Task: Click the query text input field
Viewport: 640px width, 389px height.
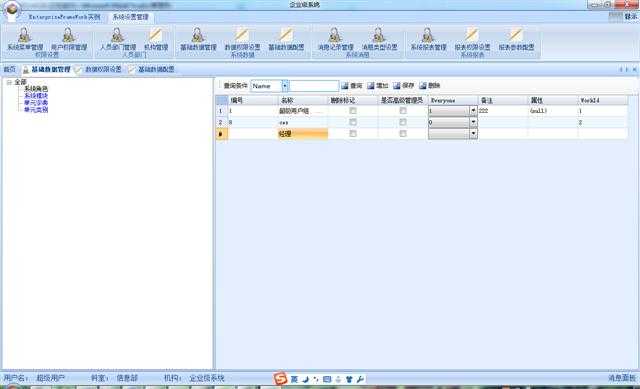Action: (314, 86)
